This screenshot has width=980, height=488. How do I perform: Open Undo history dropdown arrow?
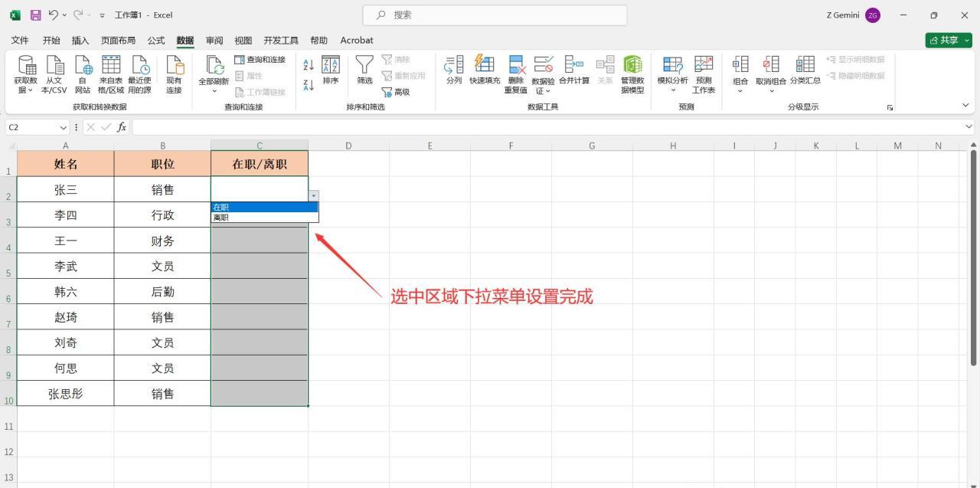(x=64, y=15)
